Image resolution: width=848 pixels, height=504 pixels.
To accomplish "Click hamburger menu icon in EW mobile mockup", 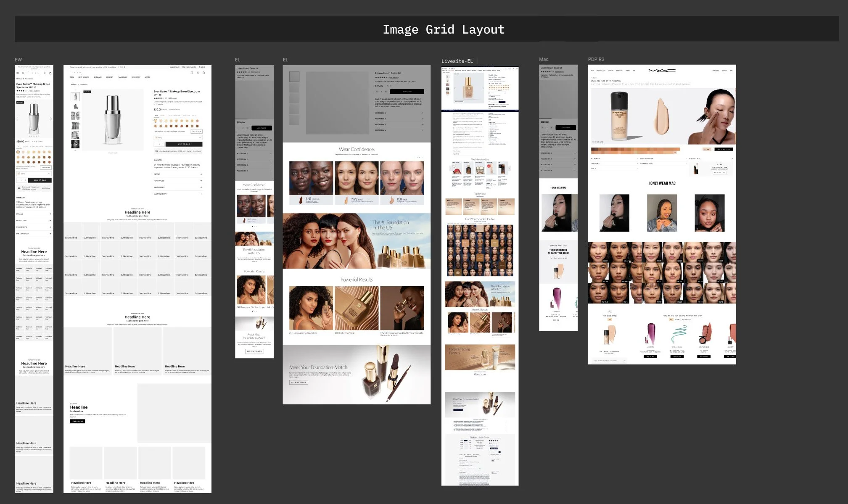I will [x=18, y=73].
